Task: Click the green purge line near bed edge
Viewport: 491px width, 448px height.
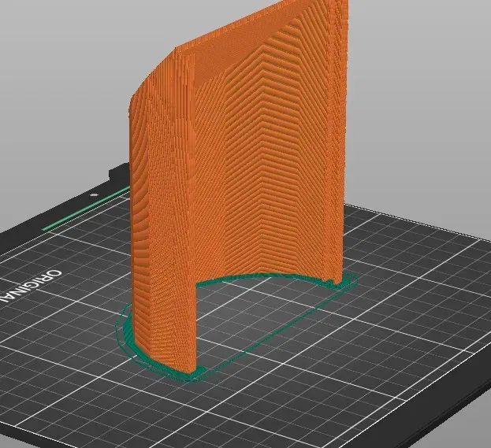Action: point(86,209)
